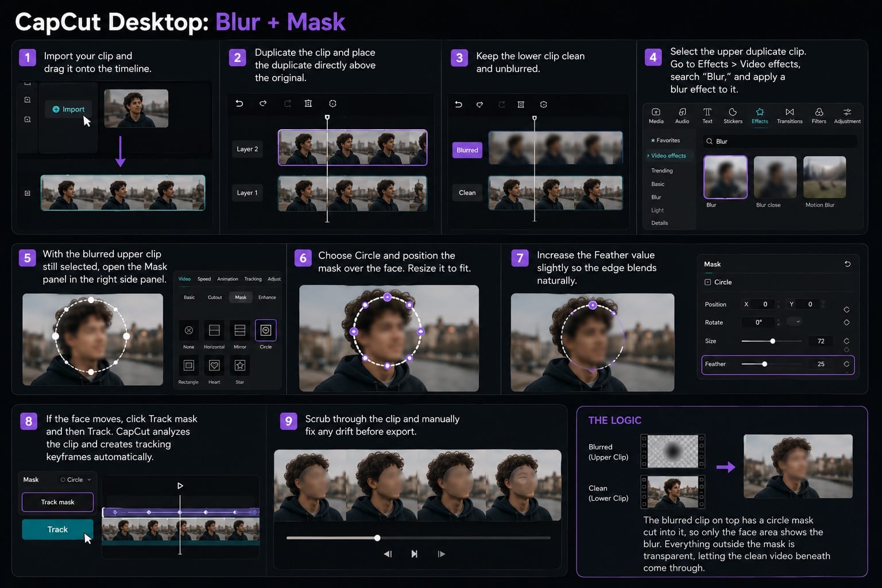Open the Enhance sub-tab
The image size is (882, 588).
[x=267, y=297]
